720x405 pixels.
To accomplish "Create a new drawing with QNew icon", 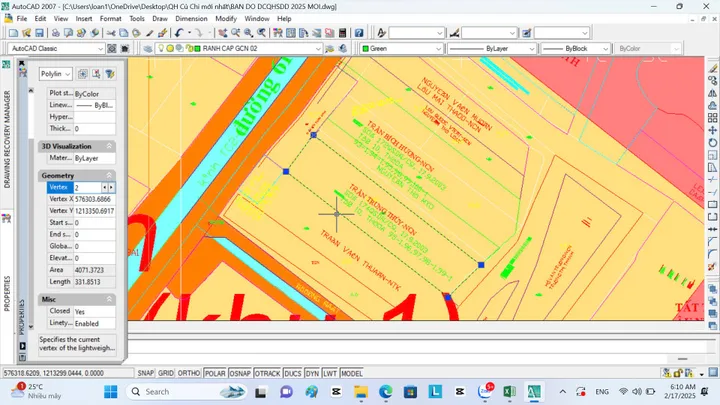I will pyautogui.click(x=13, y=33).
